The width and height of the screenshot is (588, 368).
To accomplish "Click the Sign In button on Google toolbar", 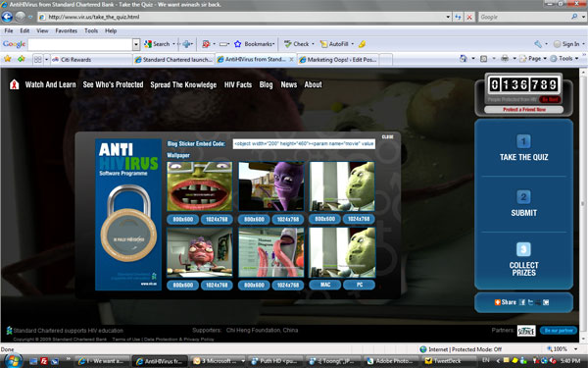I will 566,44.
